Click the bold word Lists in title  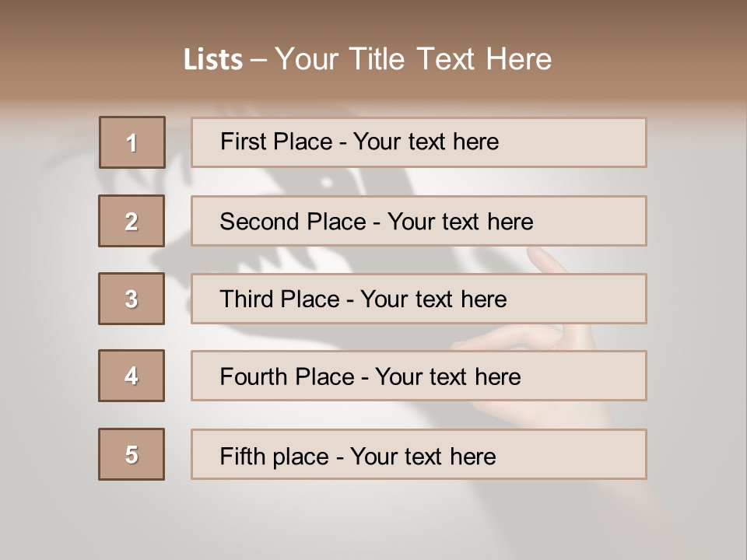[213, 60]
